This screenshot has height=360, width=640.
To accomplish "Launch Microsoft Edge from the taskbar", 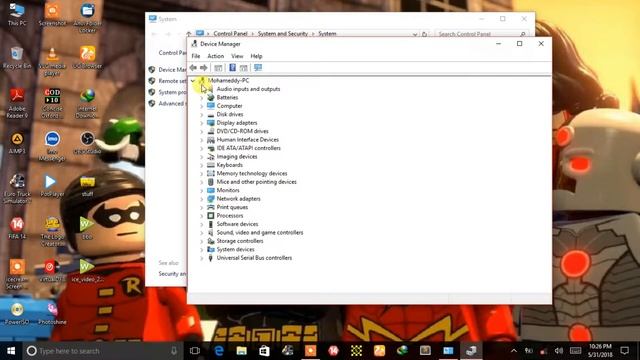I will (x=219, y=351).
